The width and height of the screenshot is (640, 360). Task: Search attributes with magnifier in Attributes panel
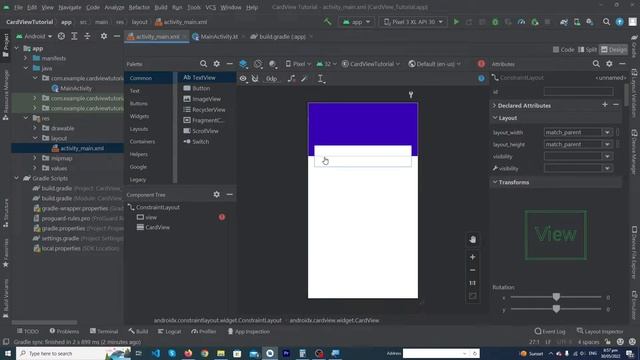click(596, 64)
